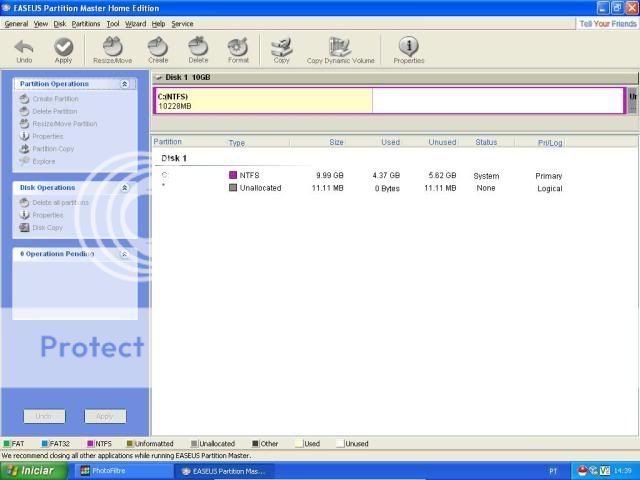The image size is (640, 480).
Task: Click the Primary cell in NTFS row
Action: coord(549,176)
